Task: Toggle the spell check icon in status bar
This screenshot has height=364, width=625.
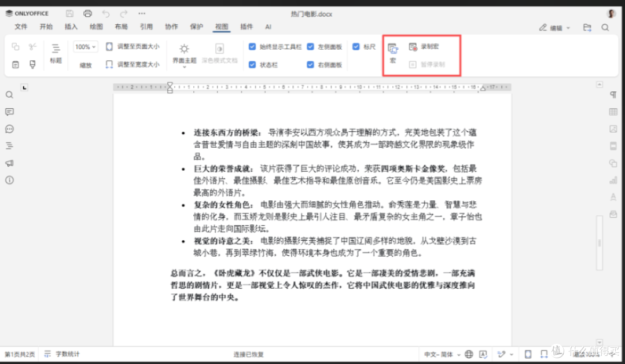Action: (x=483, y=354)
